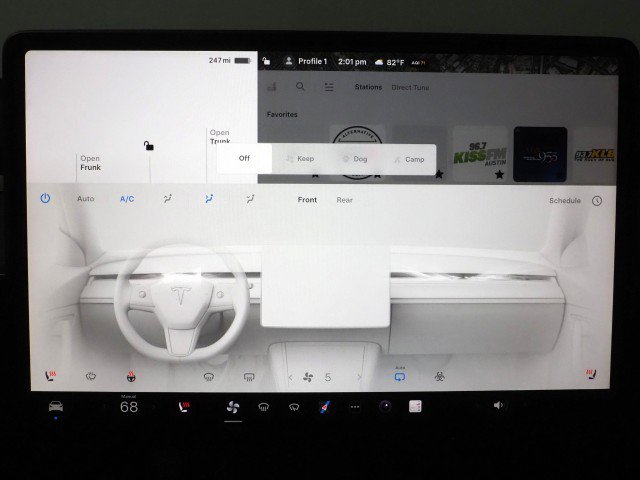Image resolution: width=640 pixels, height=480 pixels.
Task: Select Off in the climate mode selector
Action: click(x=244, y=158)
